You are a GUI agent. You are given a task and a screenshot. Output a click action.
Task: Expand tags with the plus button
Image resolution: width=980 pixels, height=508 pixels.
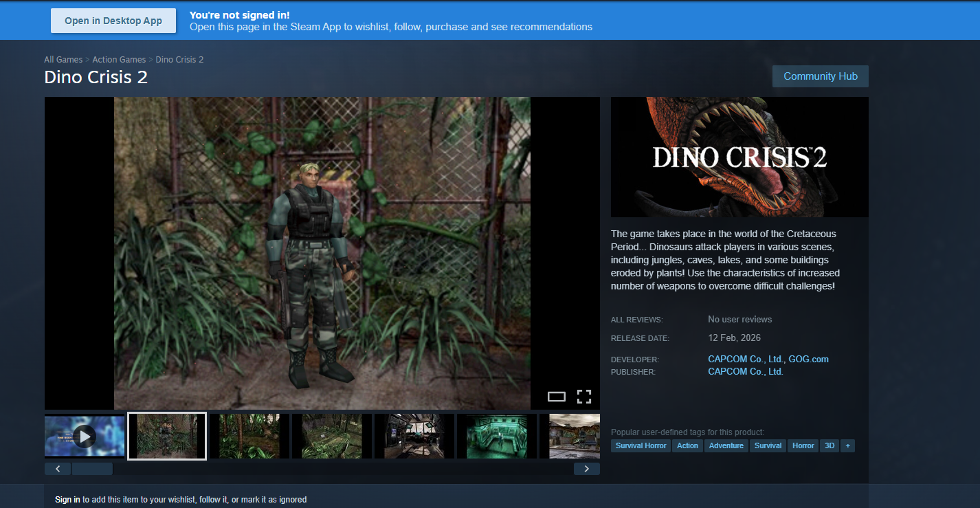[x=848, y=445]
